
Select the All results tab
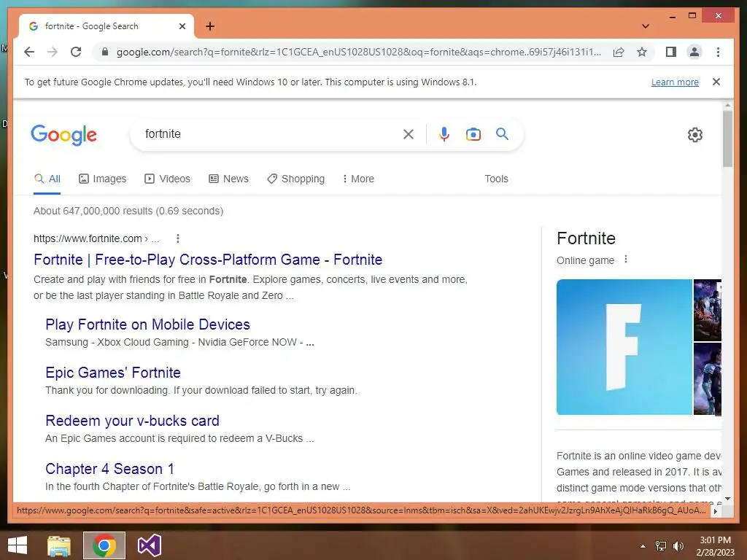click(47, 179)
